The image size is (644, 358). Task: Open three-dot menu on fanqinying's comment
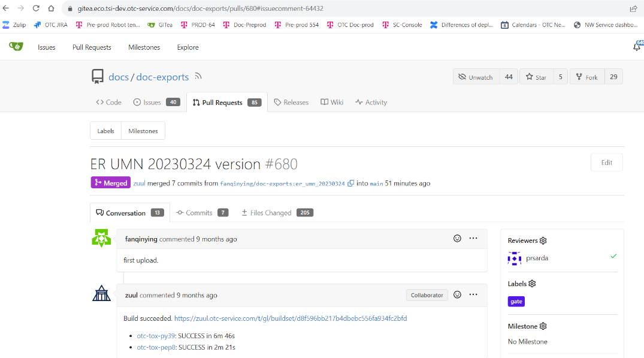[473, 239]
